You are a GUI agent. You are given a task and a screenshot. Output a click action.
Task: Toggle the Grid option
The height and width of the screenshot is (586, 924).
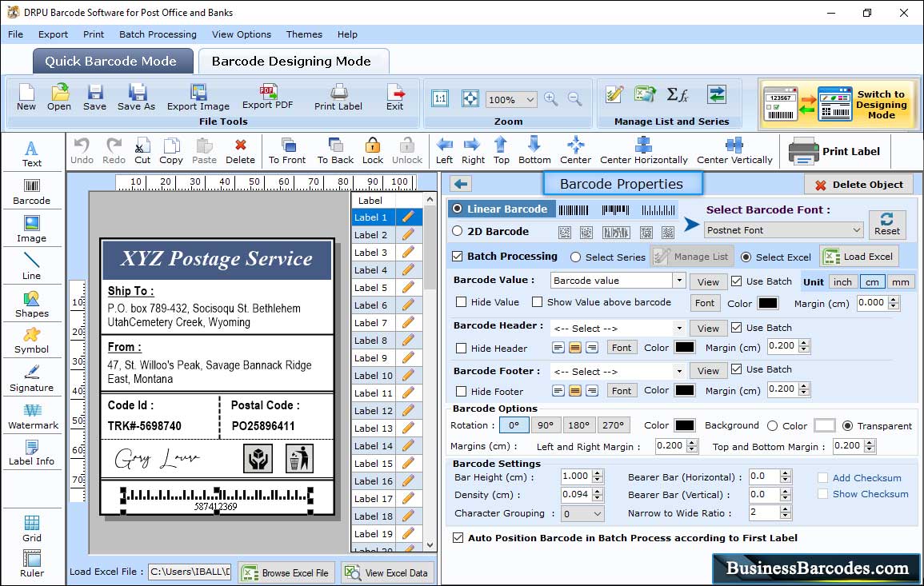coord(32,528)
